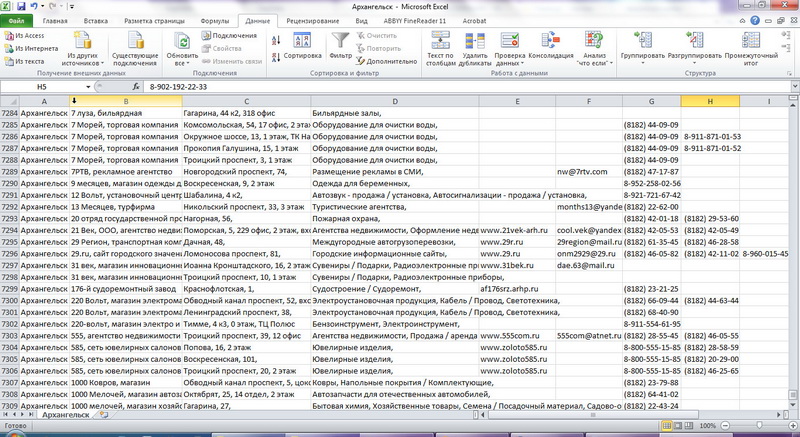Open the File (Файл) tab
800x437 pixels.
click(x=16, y=21)
